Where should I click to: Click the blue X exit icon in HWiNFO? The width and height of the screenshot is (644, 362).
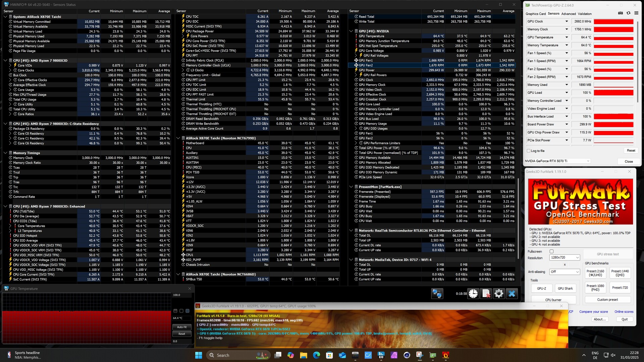[x=512, y=294]
